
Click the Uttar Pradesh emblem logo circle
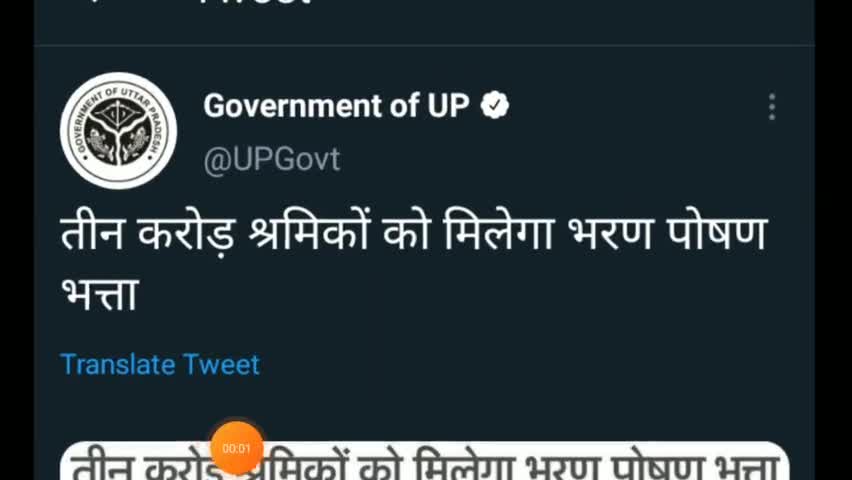[118, 130]
